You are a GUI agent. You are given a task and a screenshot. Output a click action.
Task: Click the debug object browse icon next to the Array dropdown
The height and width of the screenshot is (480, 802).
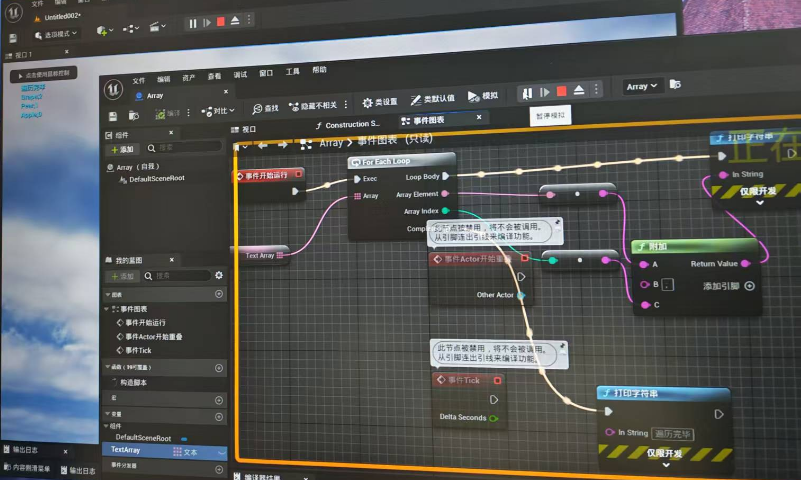(x=675, y=84)
